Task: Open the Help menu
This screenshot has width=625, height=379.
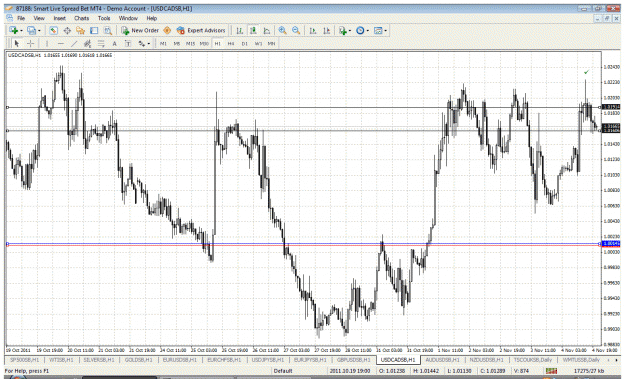Action: click(x=151, y=18)
